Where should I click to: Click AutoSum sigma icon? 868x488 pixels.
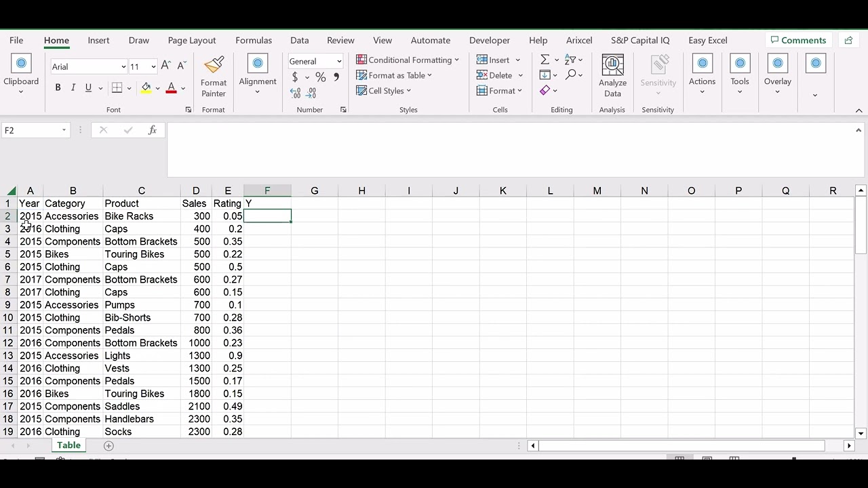[545, 60]
